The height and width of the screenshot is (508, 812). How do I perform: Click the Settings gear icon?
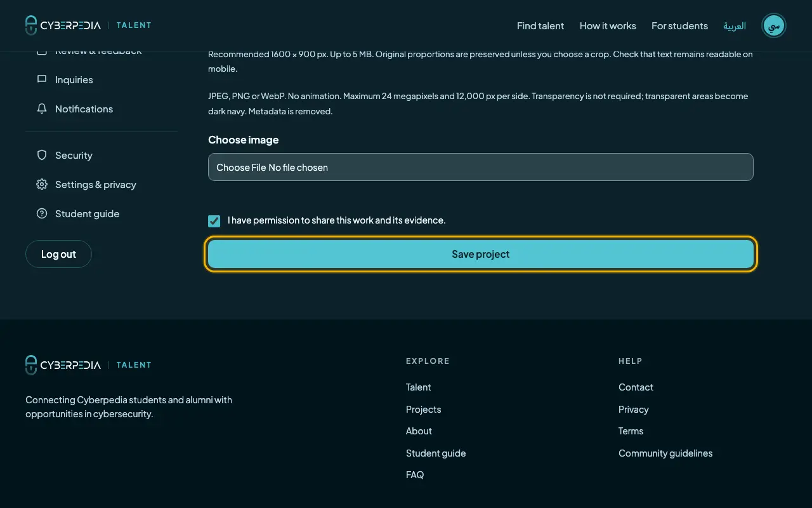click(42, 184)
